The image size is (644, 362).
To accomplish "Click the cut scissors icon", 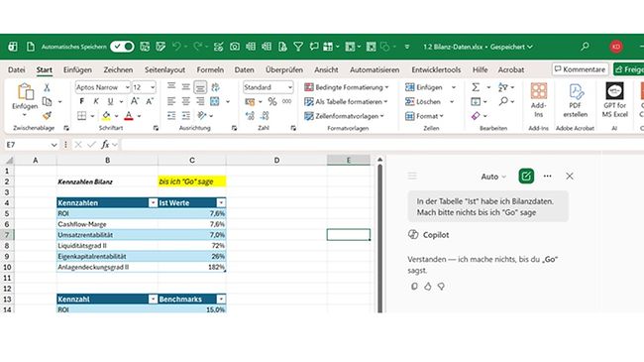I will 47,87.
